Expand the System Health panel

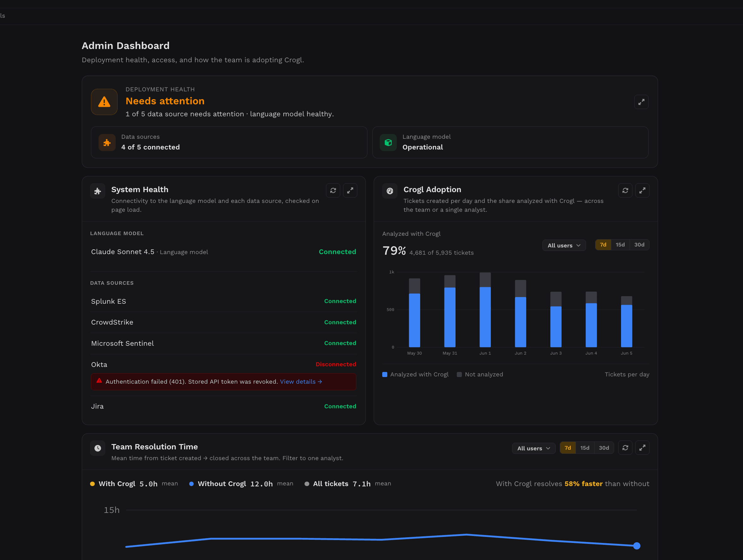pyautogui.click(x=350, y=191)
